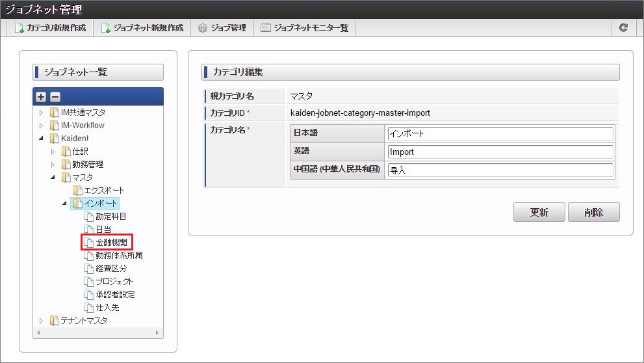Select プロジェクト jobnet in tree

coord(114,281)
